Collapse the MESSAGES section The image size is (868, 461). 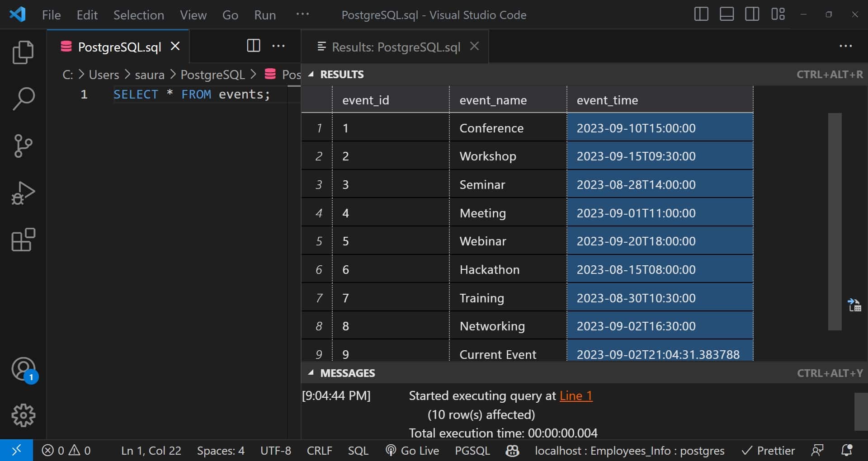(311, 373)
